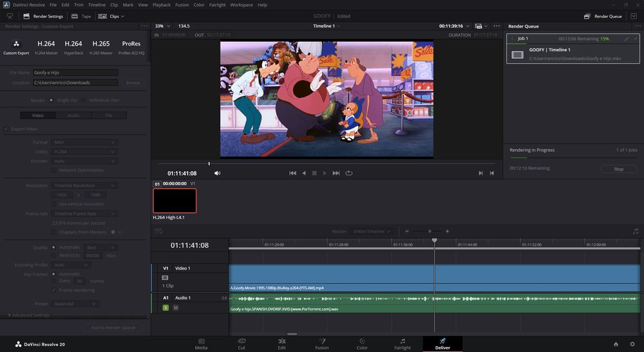Toggle loop playback in the viewer
The image size is (644, 352).
349,173
